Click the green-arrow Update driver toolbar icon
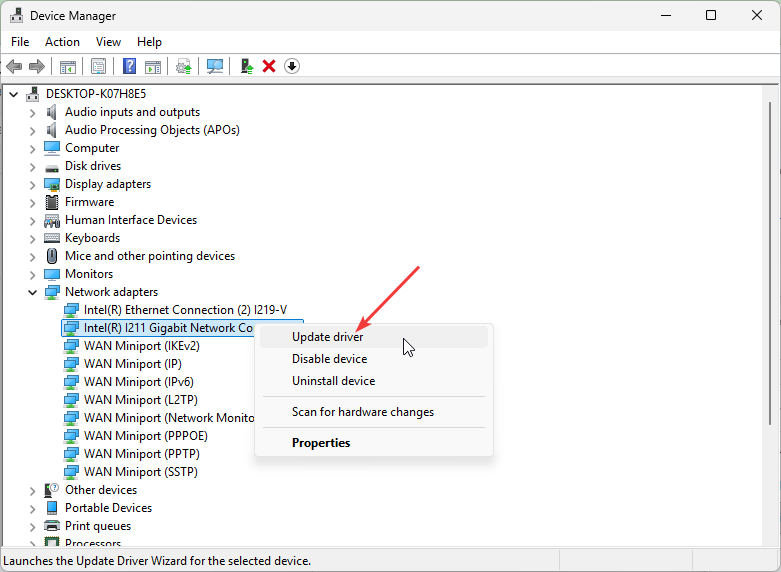781x572 pixels. pos(246,66)
